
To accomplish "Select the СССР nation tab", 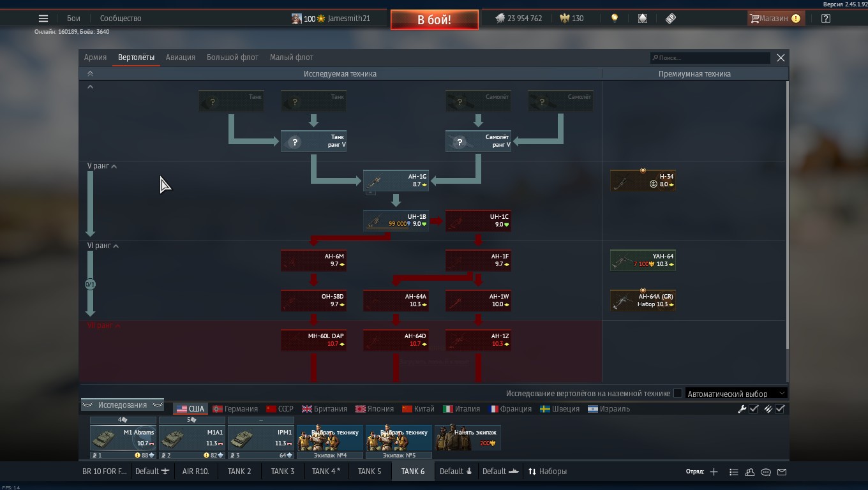I will coord(280,409).
